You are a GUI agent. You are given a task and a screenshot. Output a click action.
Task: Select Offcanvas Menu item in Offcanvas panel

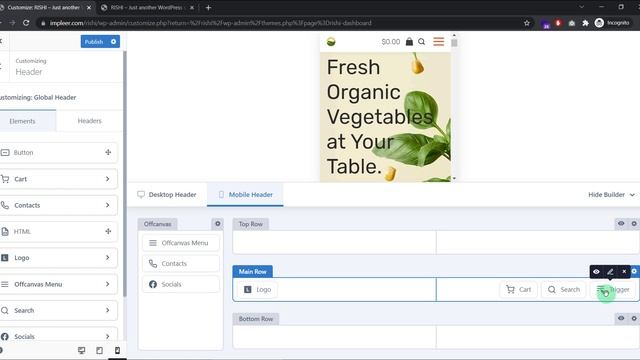181,243
